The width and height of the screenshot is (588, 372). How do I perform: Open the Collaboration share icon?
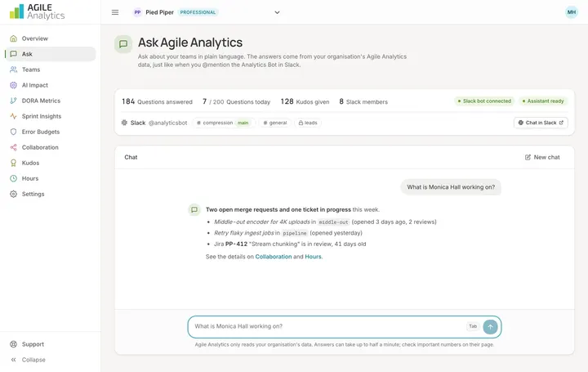[x=14, y=147]
